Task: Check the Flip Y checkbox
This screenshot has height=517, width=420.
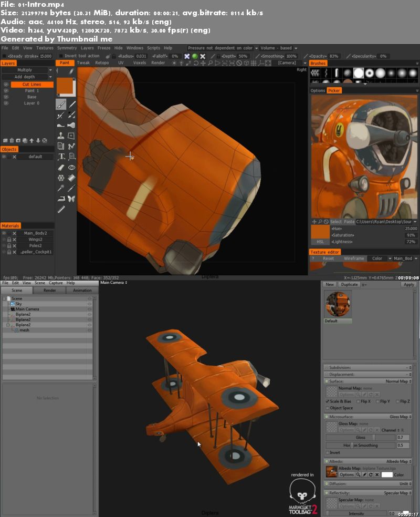Action: coord(377,401)
